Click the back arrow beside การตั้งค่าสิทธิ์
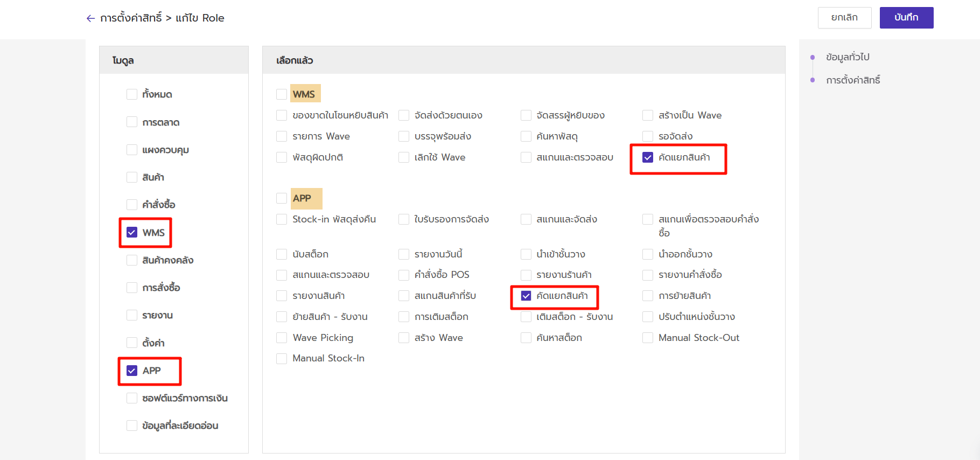Viewport: 980px width, 460px height. [x=90, y=18]
